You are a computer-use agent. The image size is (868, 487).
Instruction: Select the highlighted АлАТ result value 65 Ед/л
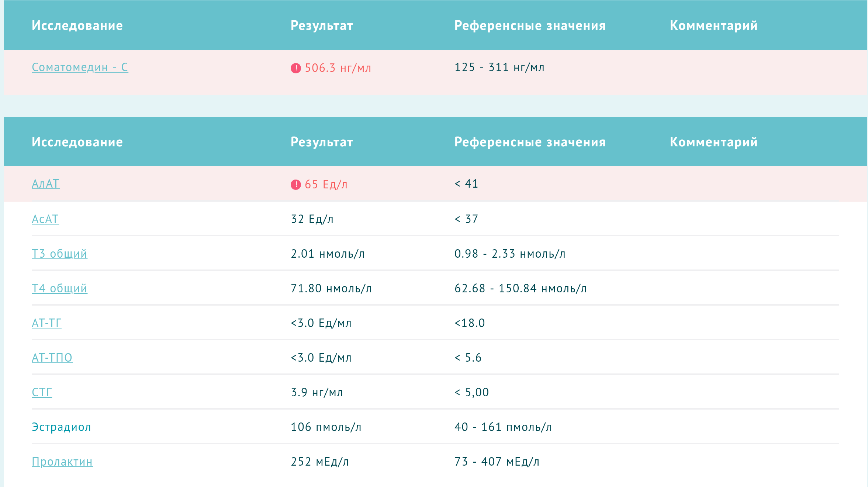tap(326, 184)
